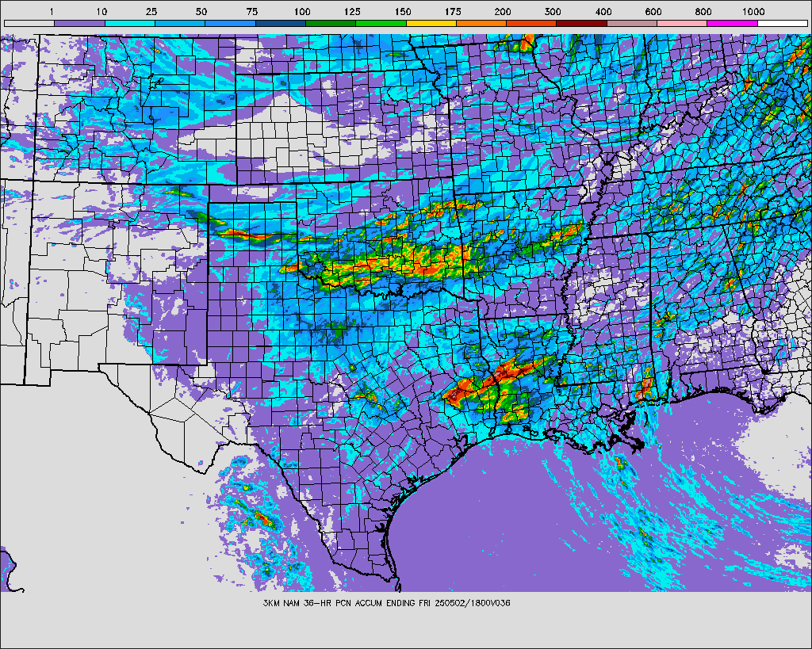Select the cyan swatch between 10 and 25
812x649 pixels.
(130, 23)
